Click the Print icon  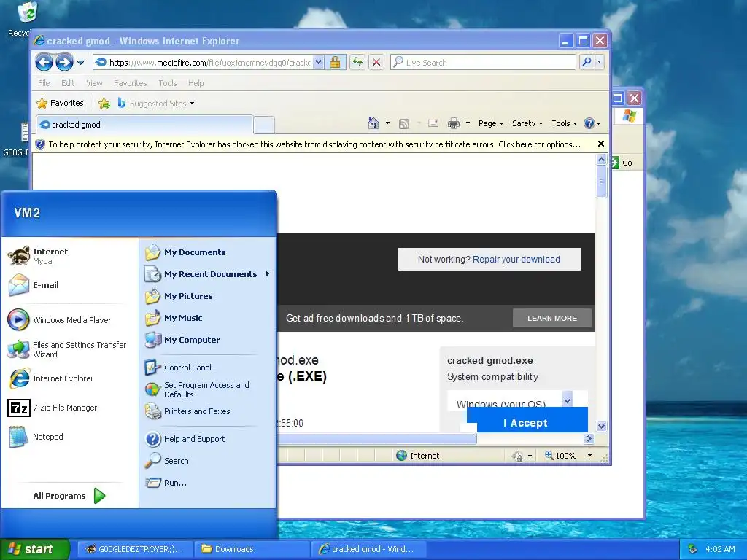454,123
